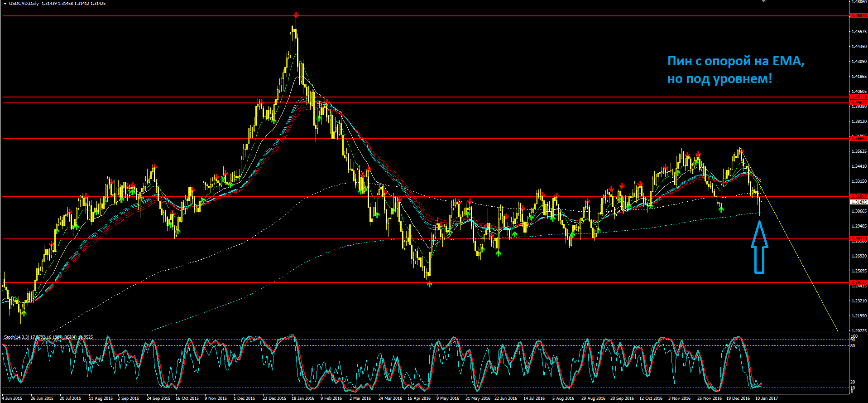Image resolution: width=868 pixels, height=403 pixels.
Task: Click the red down arrow at January 2016 peak
Action: point(296,15)
